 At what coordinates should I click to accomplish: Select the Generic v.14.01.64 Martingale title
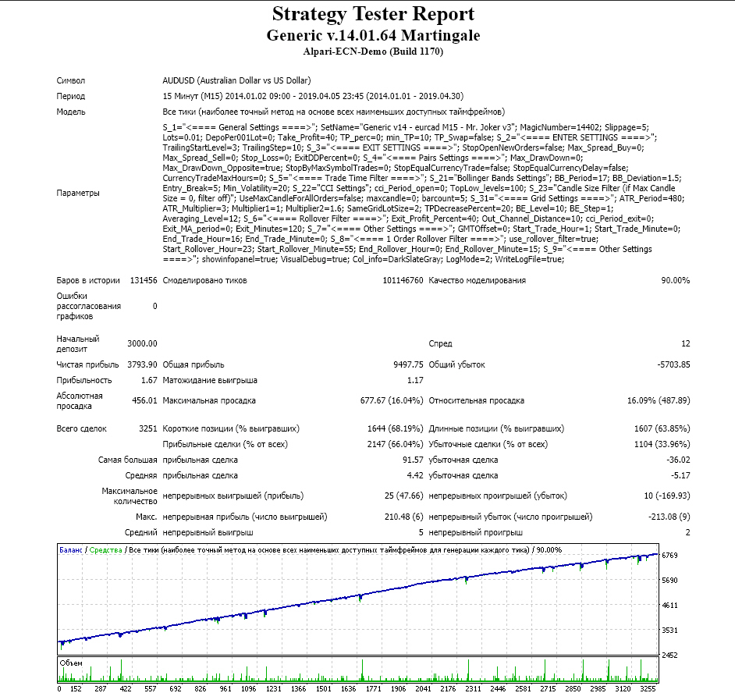373,36
